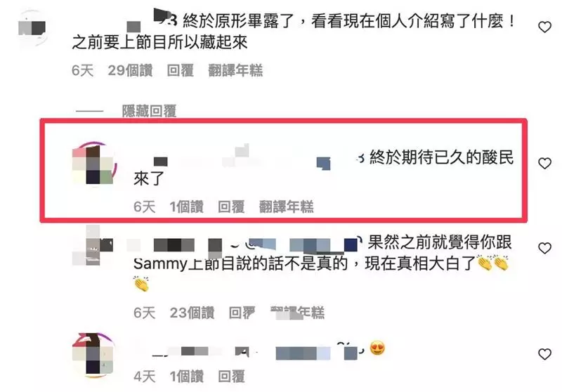Screen dimensions: 562x392
Task: View the 23個讚 like list
Action: click(x=192, y=313)
